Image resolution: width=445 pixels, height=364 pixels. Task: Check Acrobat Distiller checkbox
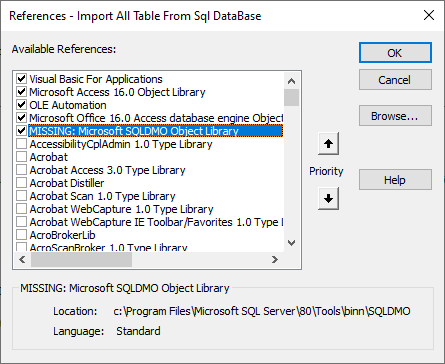[x=21, y=183]
